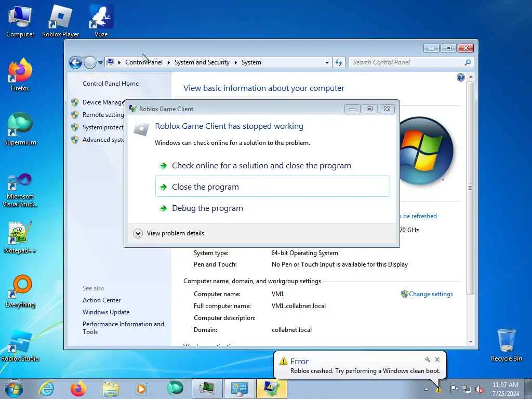This screenshot has height=399, width=532.
Task: Expand the breadcrumb arrow after System and Security
Action: coord(235,62)
